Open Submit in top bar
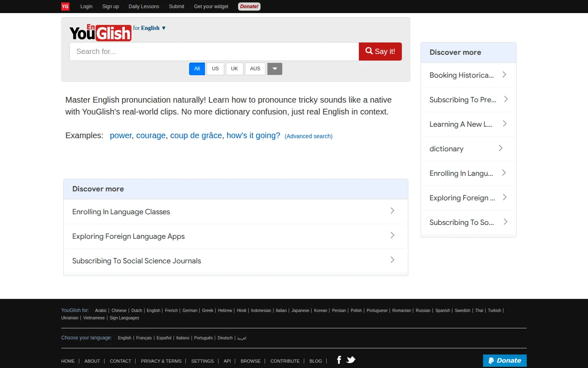Viewport: 588px width, 368px height. (176, 7)
